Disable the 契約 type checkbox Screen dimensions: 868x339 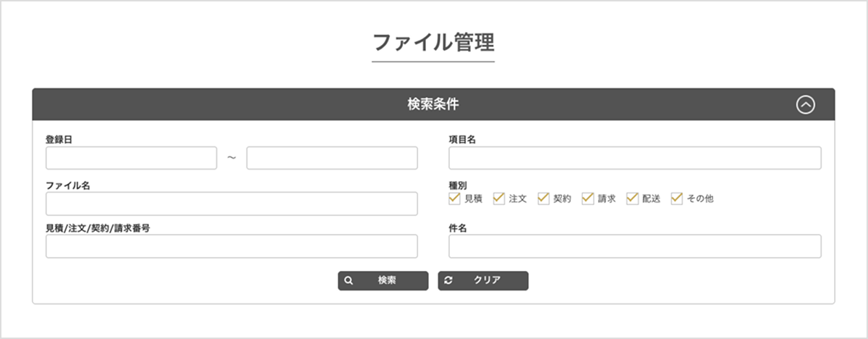[544, 198]
